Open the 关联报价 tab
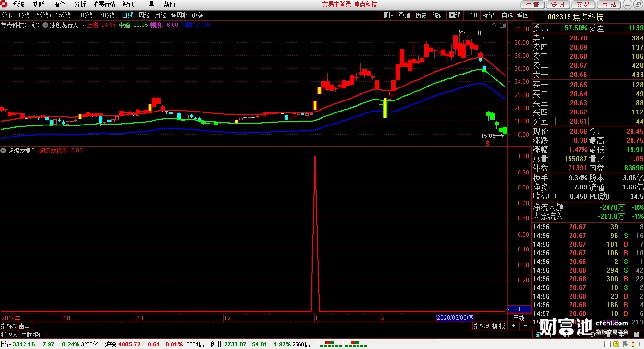 click(x=32, y=335)
